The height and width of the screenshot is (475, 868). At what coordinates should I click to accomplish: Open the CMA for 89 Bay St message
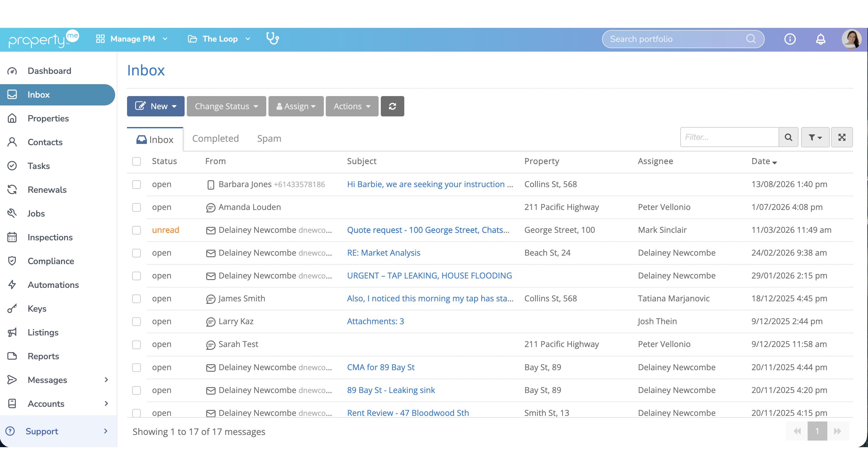381,367
